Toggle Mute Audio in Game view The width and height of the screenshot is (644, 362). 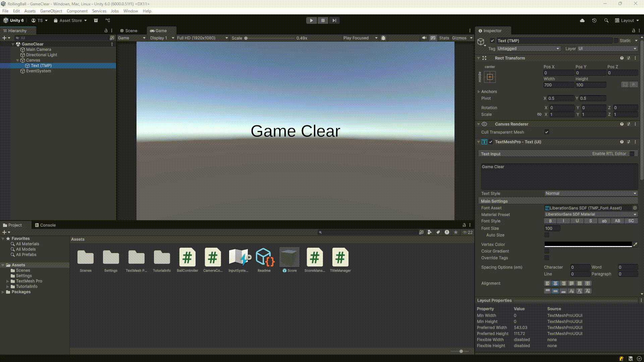pos(424,38)
